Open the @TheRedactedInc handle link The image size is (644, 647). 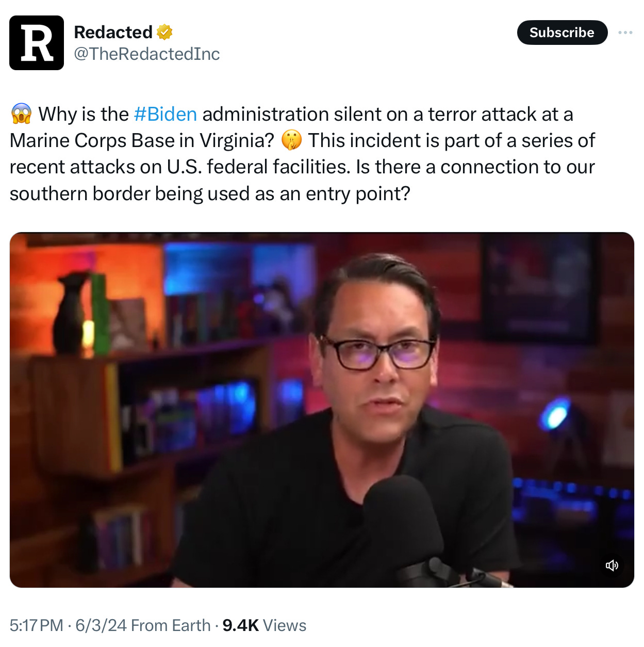pyautogui.click(x=147, y=54)
